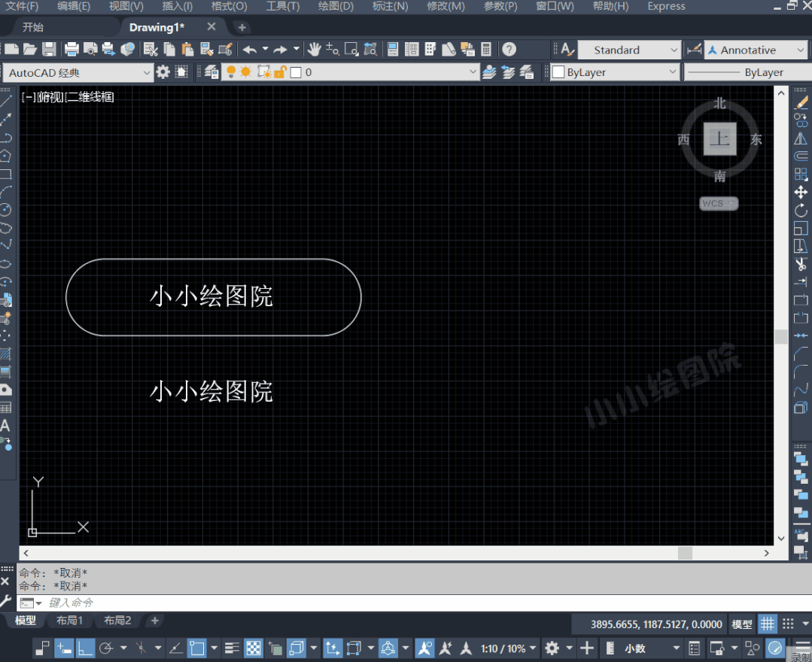
Task: Click the workspace settings gear icon
Action: click(163, 72)
